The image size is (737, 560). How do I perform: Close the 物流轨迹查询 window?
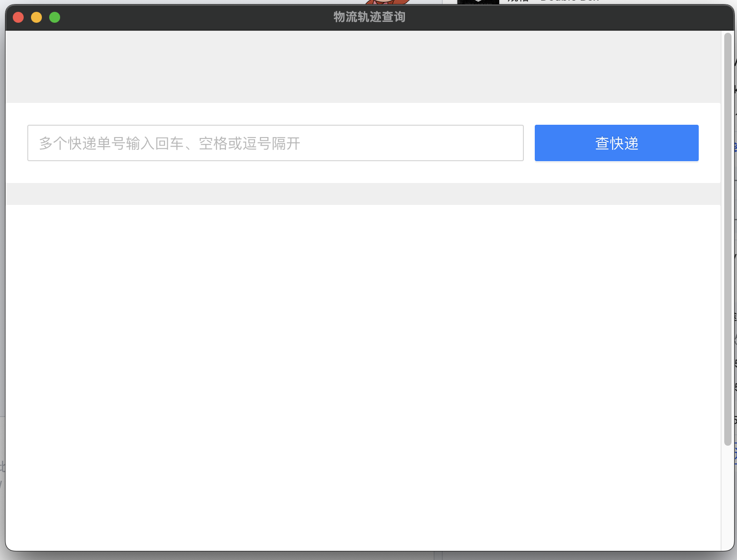pos(18,17)
